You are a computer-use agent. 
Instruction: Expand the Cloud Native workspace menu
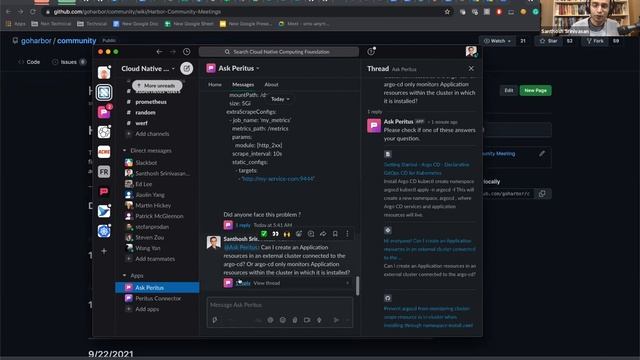(148, 69)
